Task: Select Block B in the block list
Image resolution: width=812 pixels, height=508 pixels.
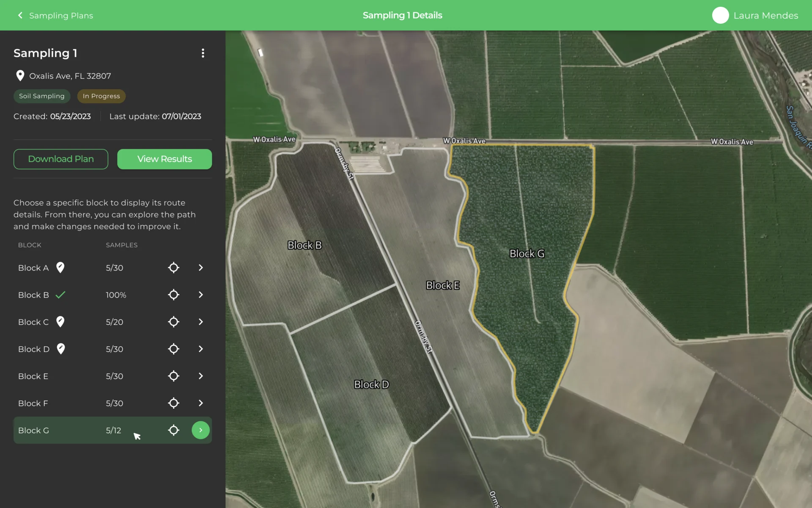Action: tap(112, 295)
